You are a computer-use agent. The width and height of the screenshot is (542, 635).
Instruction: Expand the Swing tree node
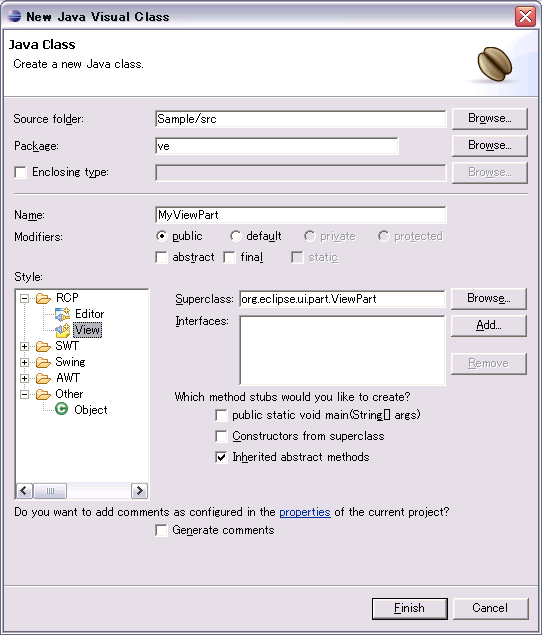pos(24,362)
